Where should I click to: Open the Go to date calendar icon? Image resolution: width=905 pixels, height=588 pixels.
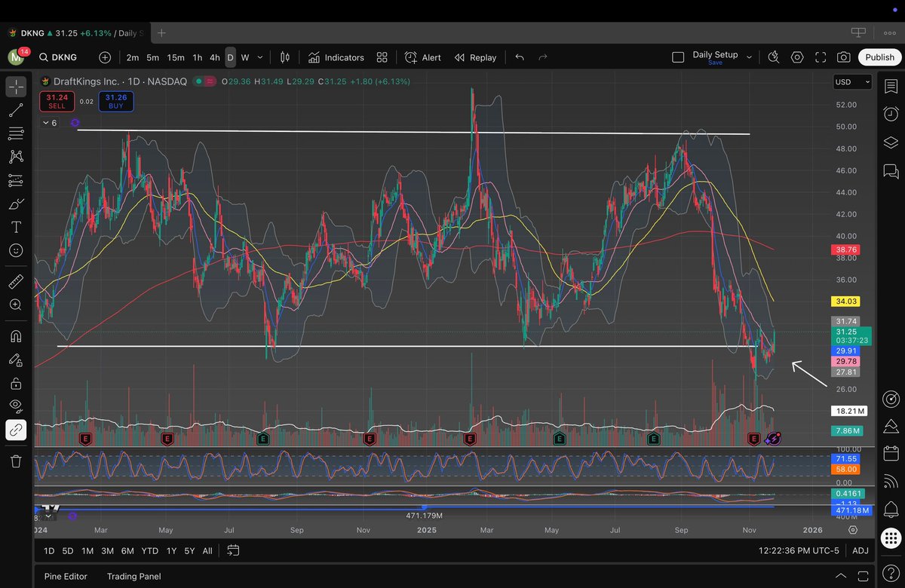(232, 550)
